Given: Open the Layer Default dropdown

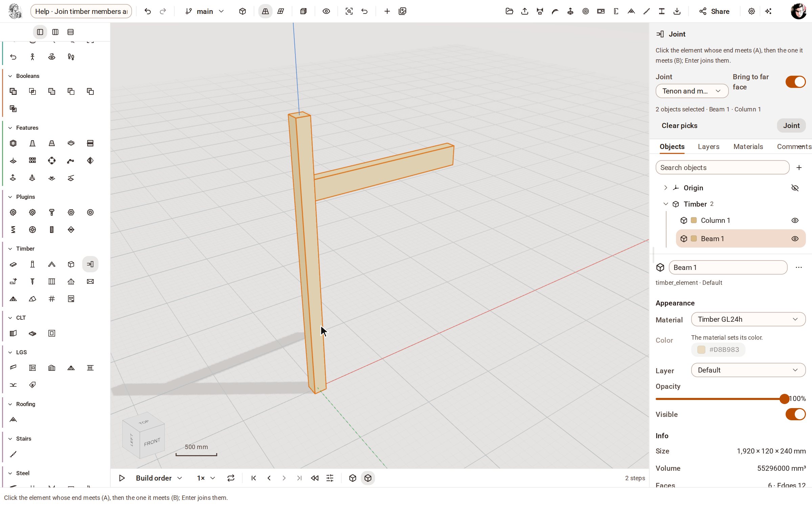Looking at the screenshot, I should coord(748,370).
